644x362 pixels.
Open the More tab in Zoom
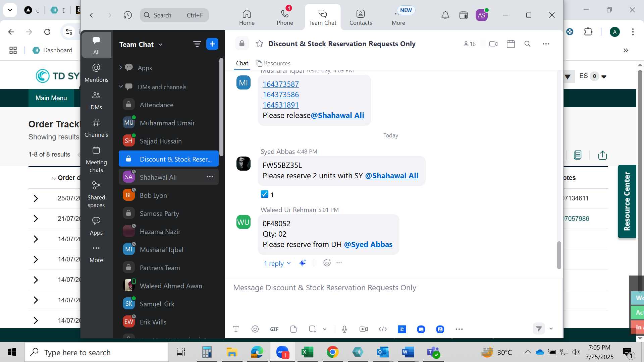pos(398,17)
